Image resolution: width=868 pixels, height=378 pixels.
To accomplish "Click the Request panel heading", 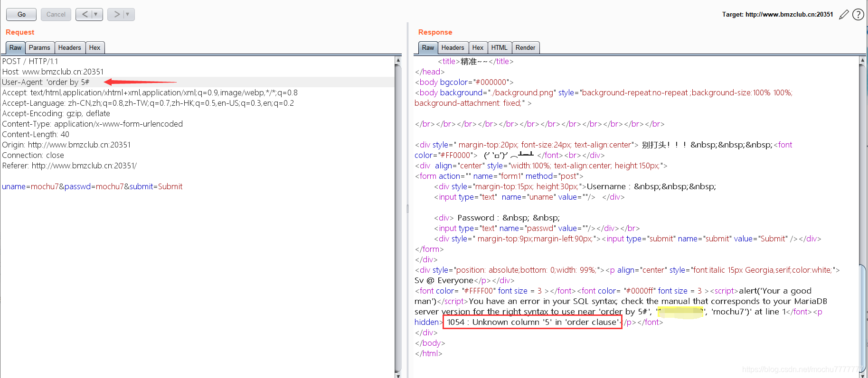I will (x=20, y=32).
